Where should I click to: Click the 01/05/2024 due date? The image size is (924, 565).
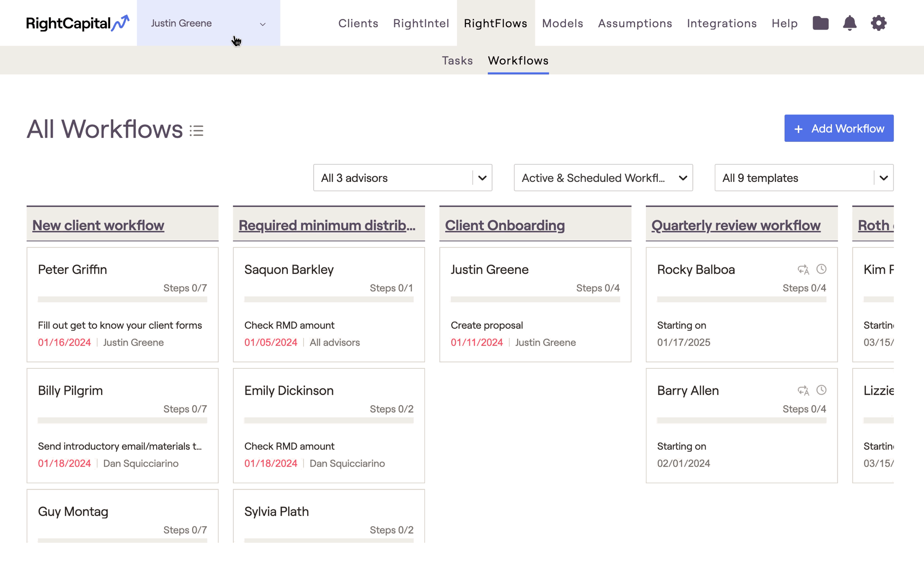coord(271,343)
